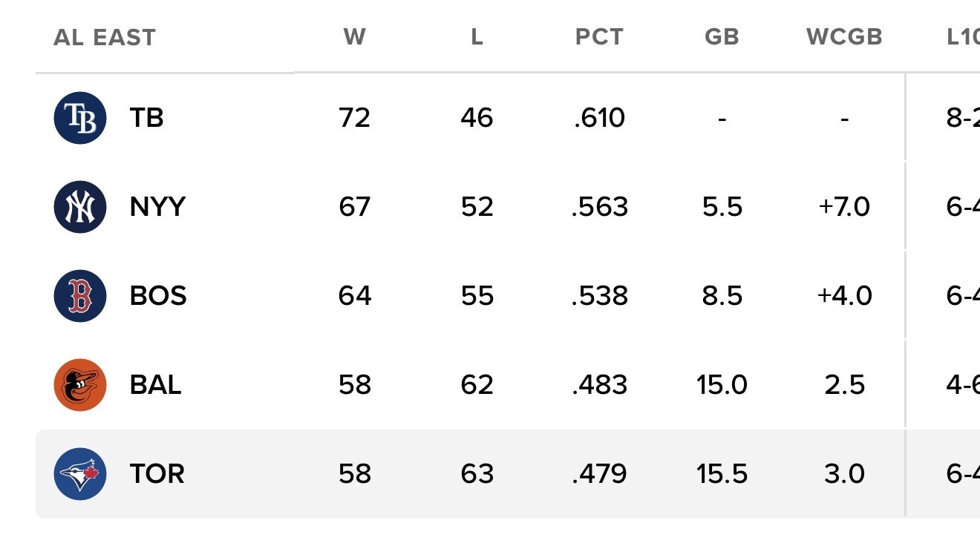This screenshot has width=980, height=543.
Task: Sort standings by L column header
Action: pos(477,37)
